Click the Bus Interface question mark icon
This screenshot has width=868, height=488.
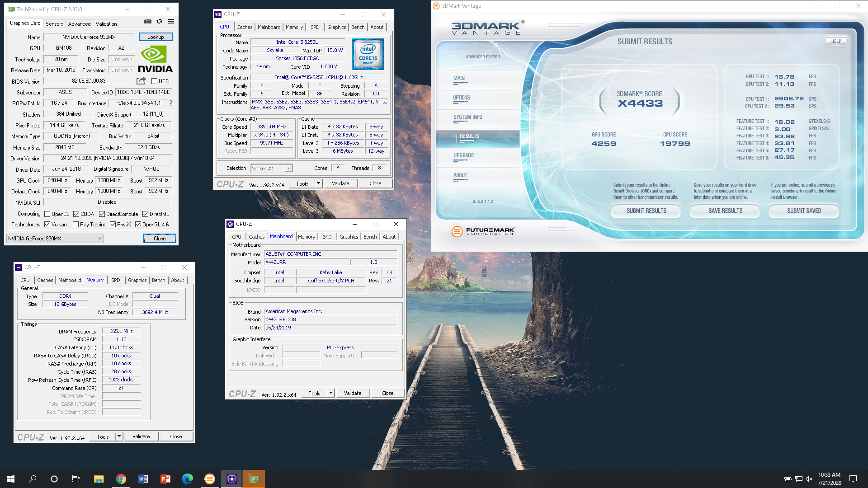tap(170, 103)
